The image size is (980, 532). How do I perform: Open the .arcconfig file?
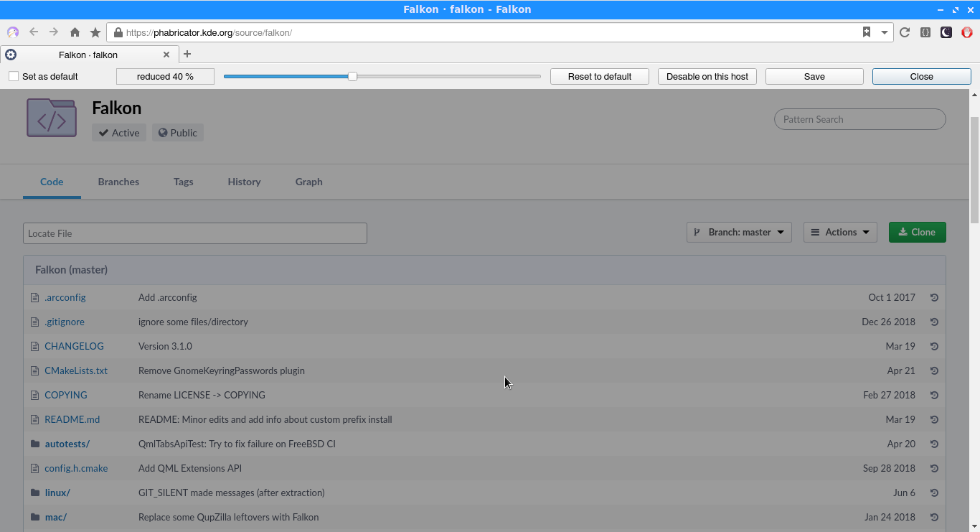(65, 297)
